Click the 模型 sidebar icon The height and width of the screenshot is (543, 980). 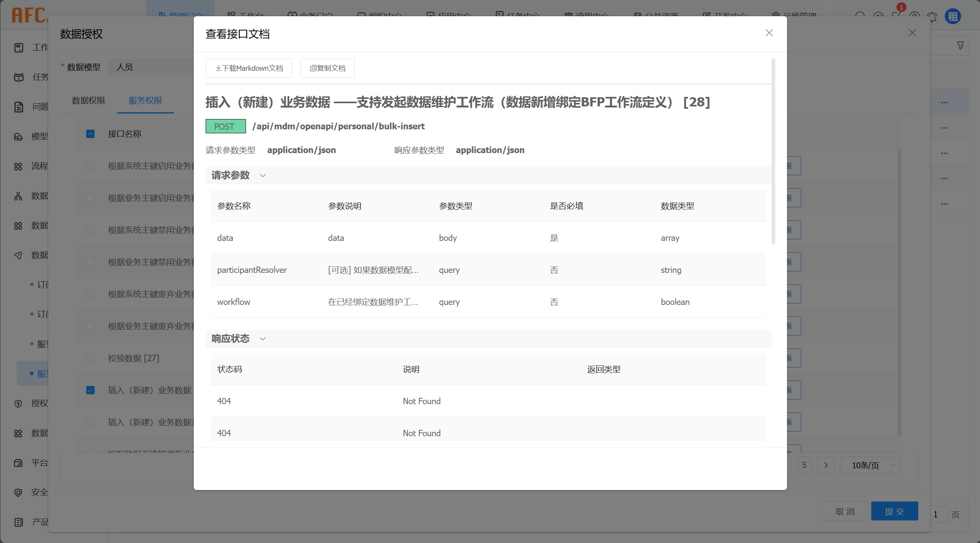(x=18, y=137)
